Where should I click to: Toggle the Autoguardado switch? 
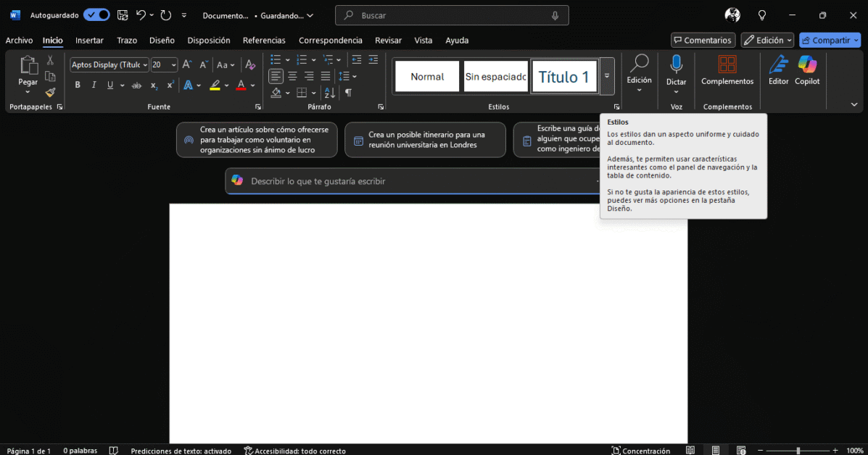pos(96,15)
